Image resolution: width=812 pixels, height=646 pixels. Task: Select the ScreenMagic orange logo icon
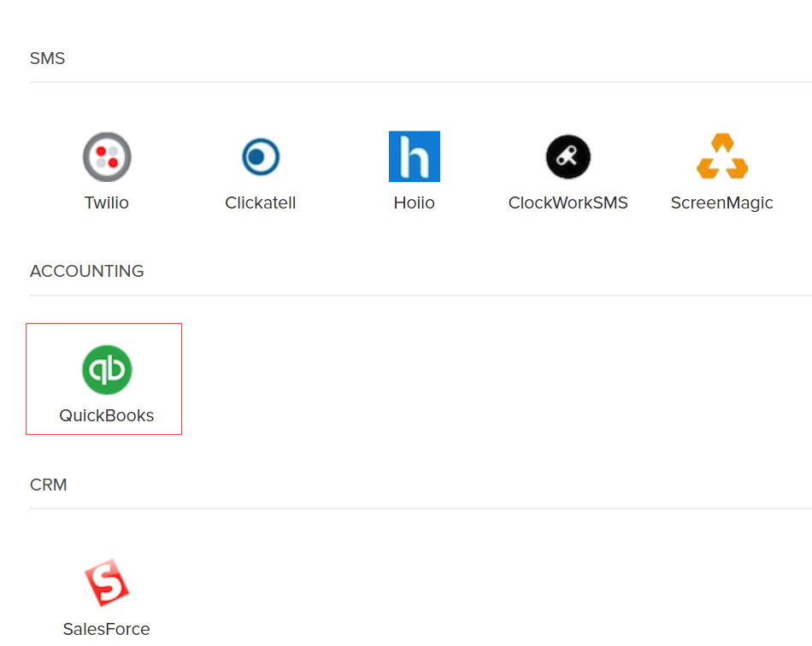pos(722,156)
